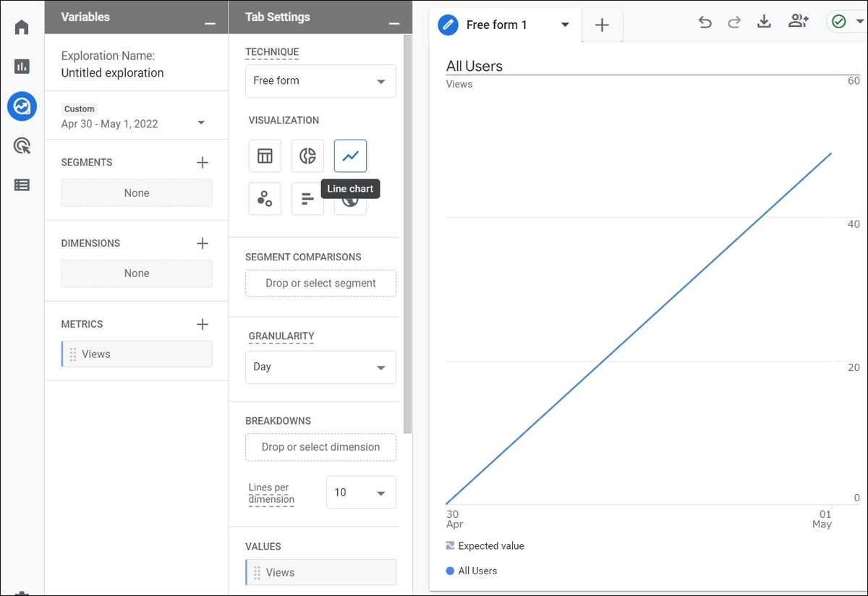Open the Home icon in the sidebar
The image size is (868, 596).
pos(22,27)
